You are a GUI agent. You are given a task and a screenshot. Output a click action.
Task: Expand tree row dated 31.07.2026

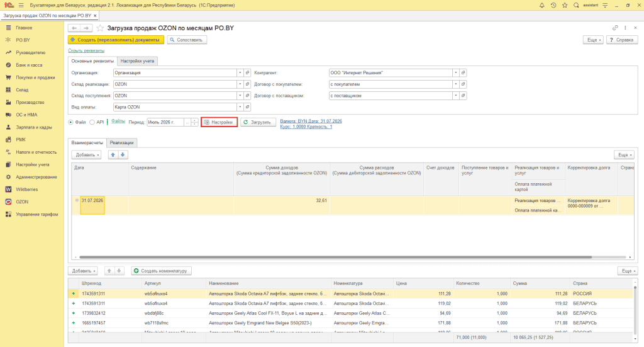pos(77,201)
